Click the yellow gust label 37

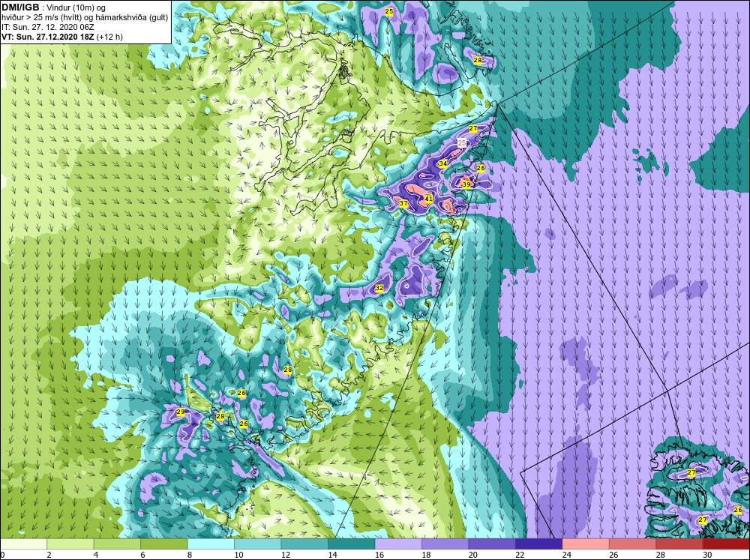point(403,203)
